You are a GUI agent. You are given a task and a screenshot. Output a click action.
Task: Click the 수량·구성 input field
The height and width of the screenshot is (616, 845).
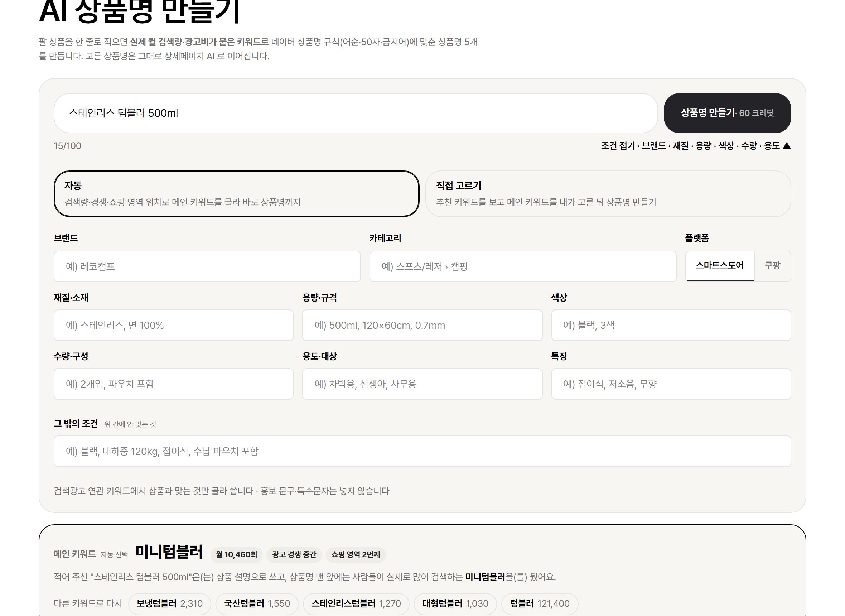tap(173, 384)
